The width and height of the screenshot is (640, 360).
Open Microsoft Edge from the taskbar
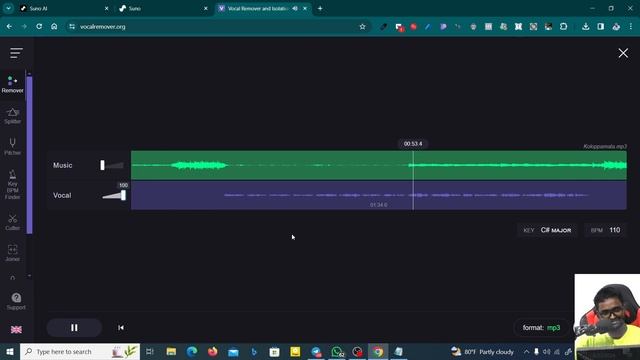tap(192, 351)
